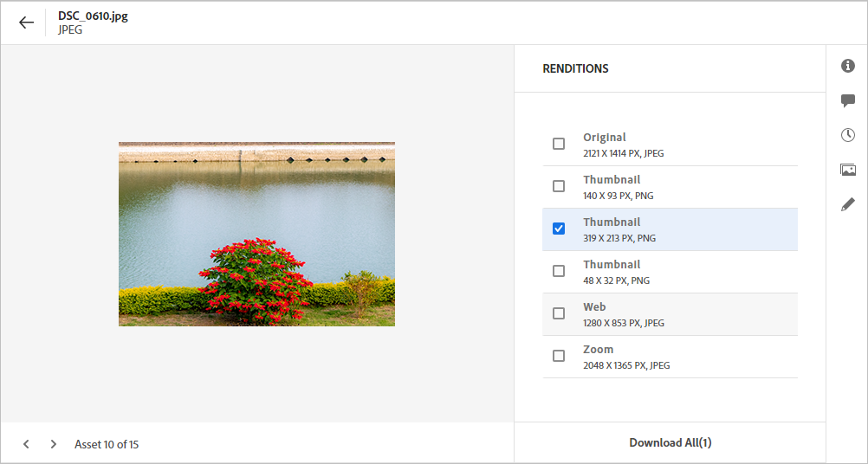Screen dimensions: 868x464
Task: Select the 140 X 93 Thumbnail checkbox
Action: coord(559,186)
